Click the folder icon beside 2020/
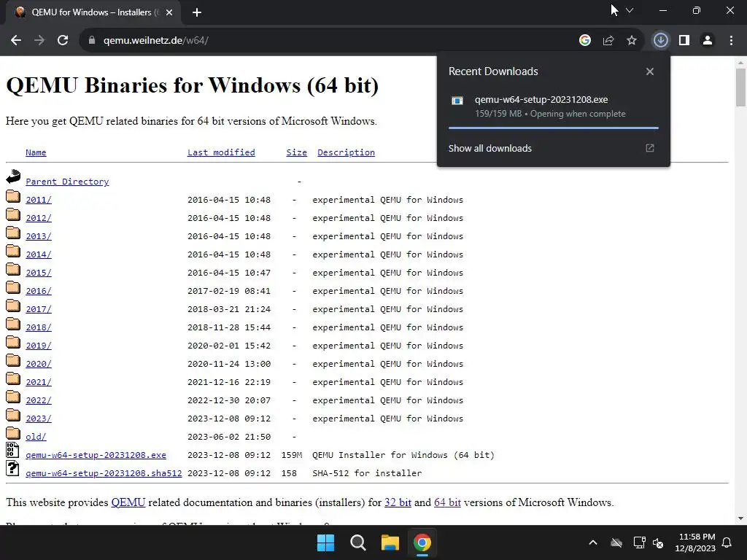Image resolution: width=747 pixels, height=560 pixels. [13, 360]
